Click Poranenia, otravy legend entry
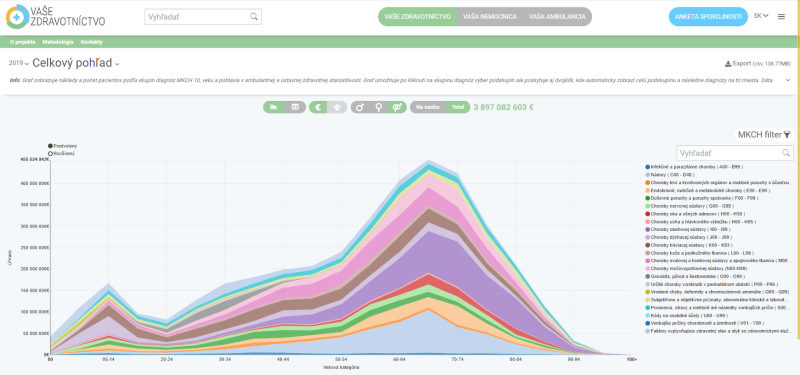 pyautogui.click(x=718, y=308)
